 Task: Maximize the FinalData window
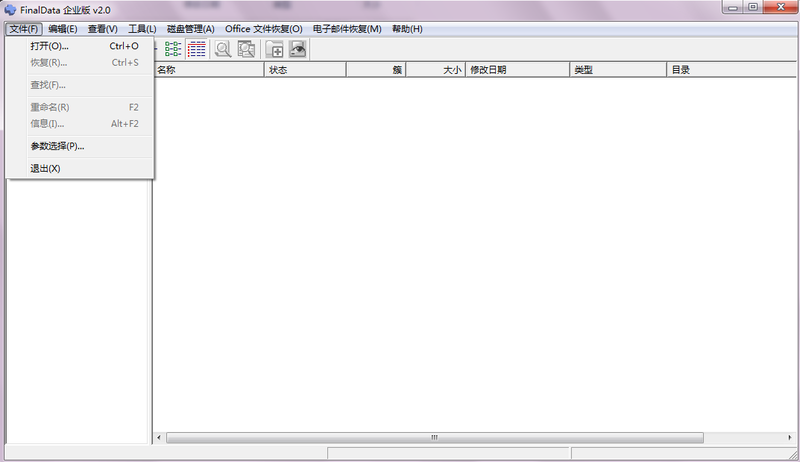(x=753, y=7)
